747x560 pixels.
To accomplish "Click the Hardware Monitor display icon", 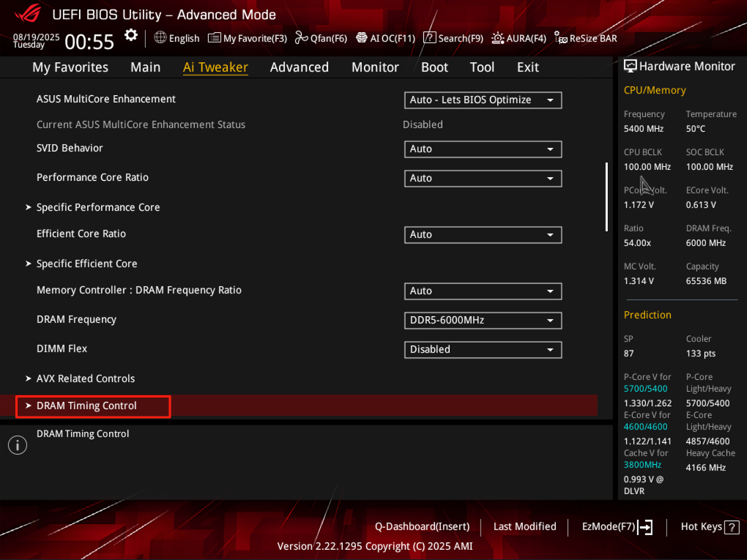I will [631, 66].
